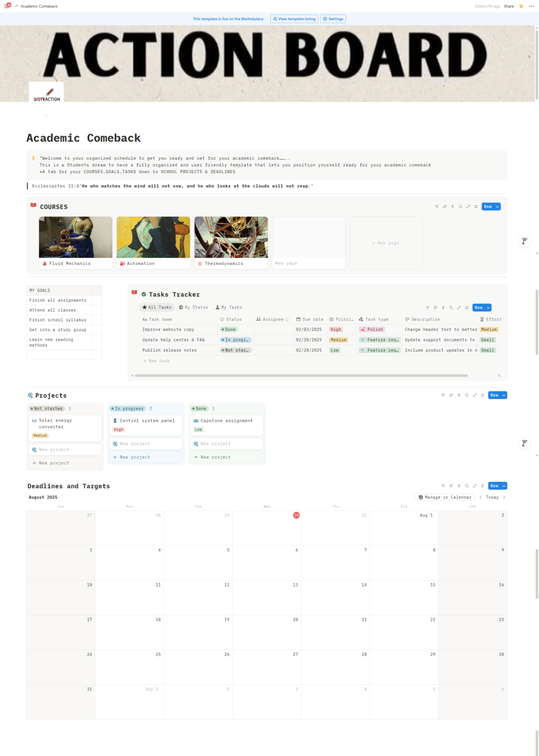539x756 pixels.
Task: Search within the COURSES gallery
Action: pyautogui.click(x=460, y=206)
